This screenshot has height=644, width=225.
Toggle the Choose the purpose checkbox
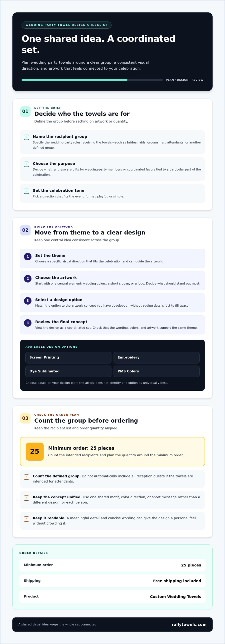(26, 164)
